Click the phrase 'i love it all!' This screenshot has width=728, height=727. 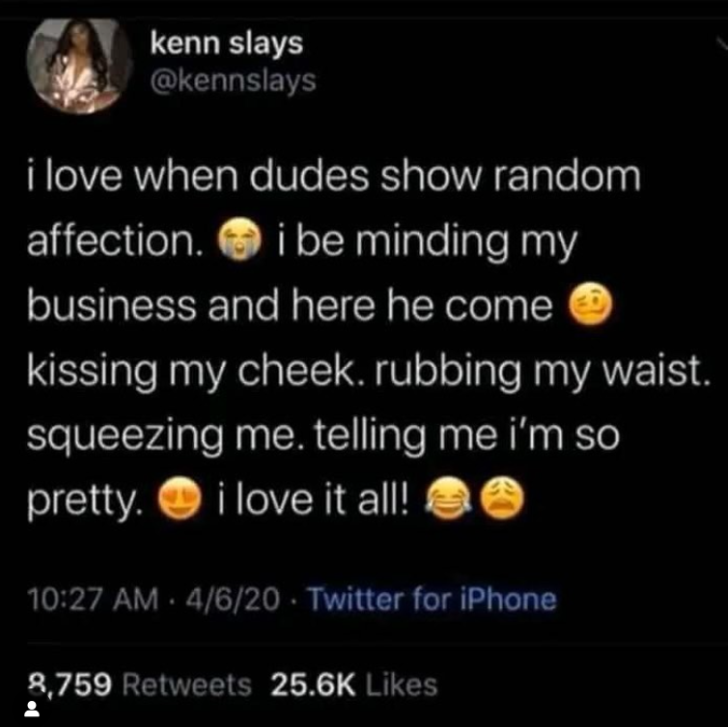[314, 499]
